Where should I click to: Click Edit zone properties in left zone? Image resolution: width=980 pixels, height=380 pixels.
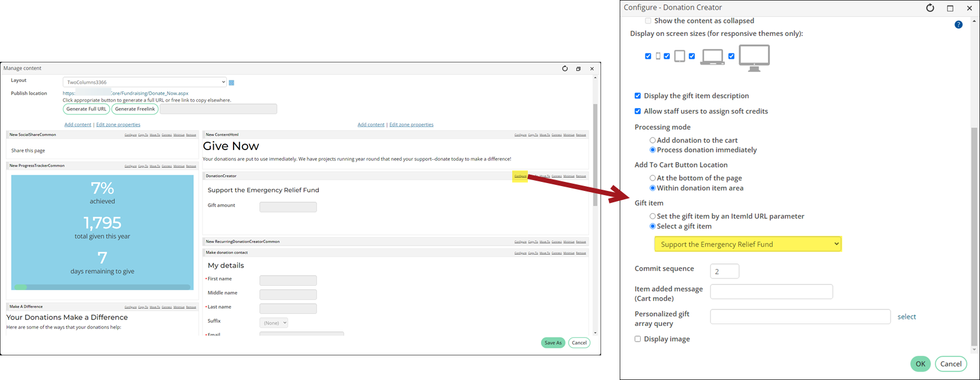point(118,125)
